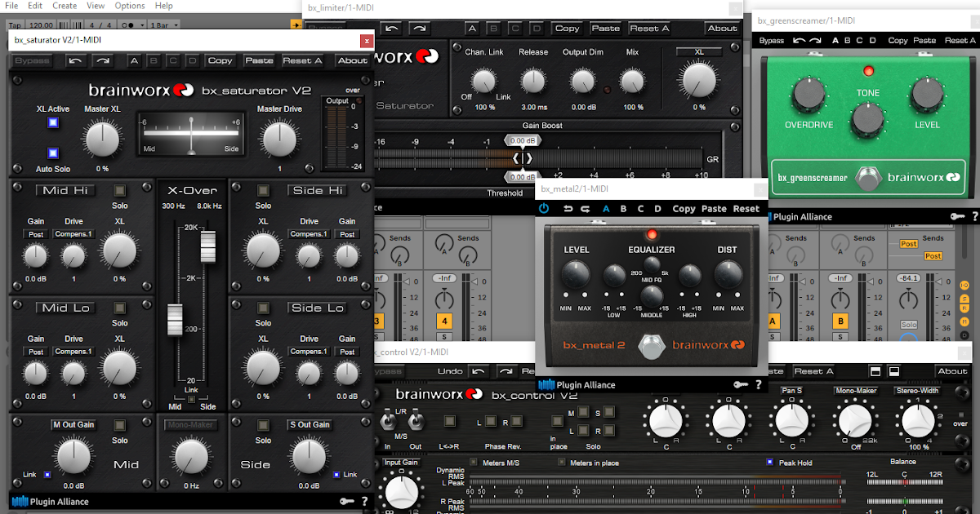Open the Side Lo Drive Compens.1 dropdown
Image resolution: width=980 pixels, height=514 pixels.
(309, 352)
